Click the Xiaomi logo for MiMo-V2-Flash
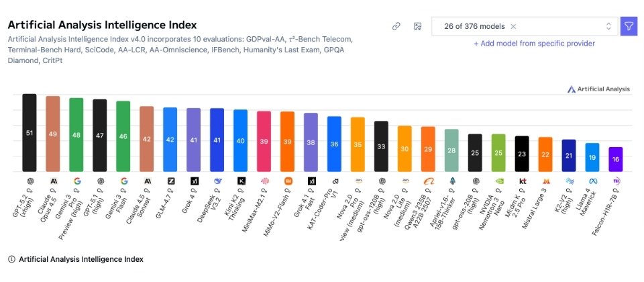Image resolution: width=644 pixels, height=282 pixels. 288,181
